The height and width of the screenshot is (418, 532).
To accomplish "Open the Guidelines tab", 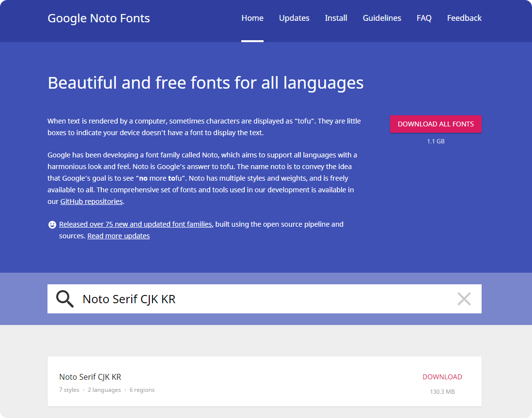I will [382, 18].
